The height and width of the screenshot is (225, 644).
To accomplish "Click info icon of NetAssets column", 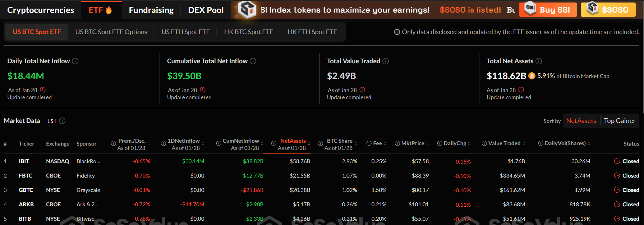I will coord(274,143).
